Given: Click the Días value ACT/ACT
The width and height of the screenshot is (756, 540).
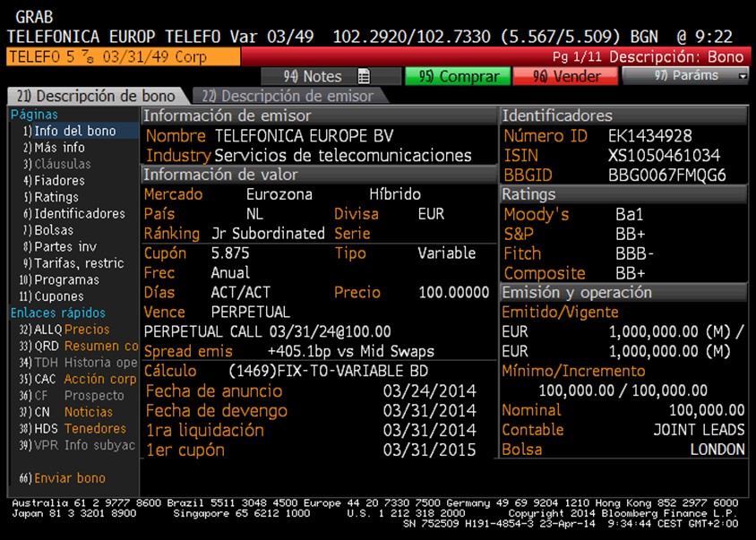Looking at the screenshot, I should coord(240,292).
